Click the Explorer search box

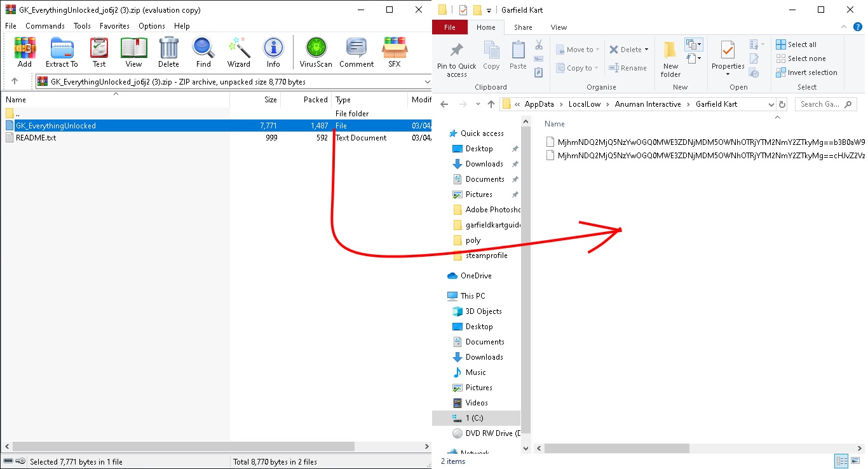pos(825,104)
